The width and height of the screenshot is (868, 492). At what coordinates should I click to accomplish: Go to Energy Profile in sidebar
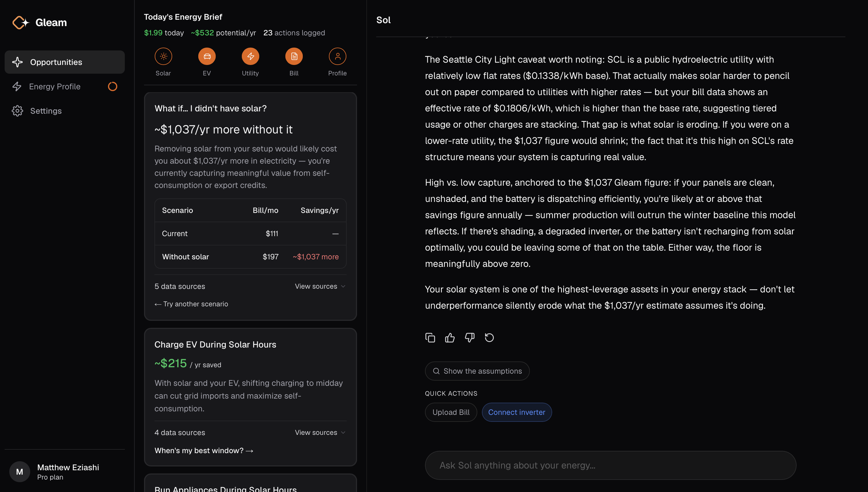[x=65, y=86]
